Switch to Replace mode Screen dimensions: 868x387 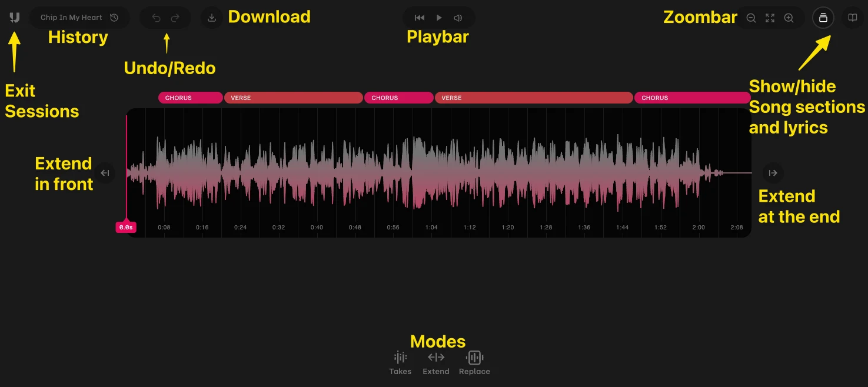click(x=474, y=363)
